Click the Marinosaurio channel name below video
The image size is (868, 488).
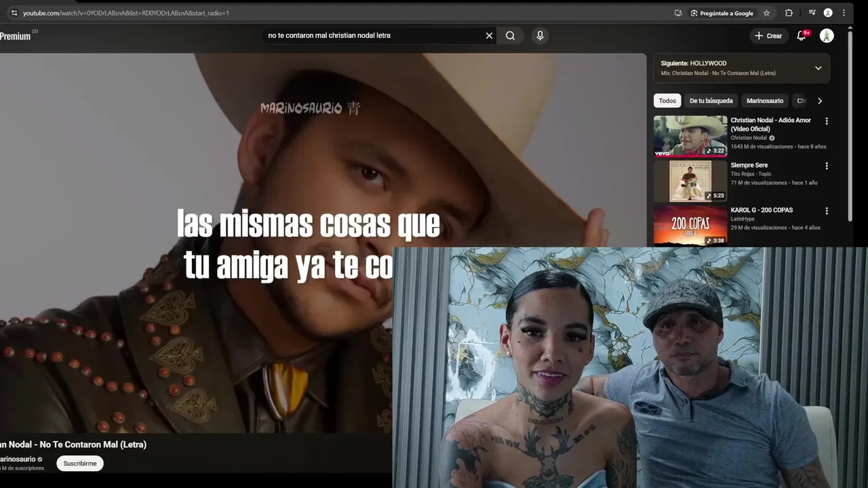click(x=18, y=459)
